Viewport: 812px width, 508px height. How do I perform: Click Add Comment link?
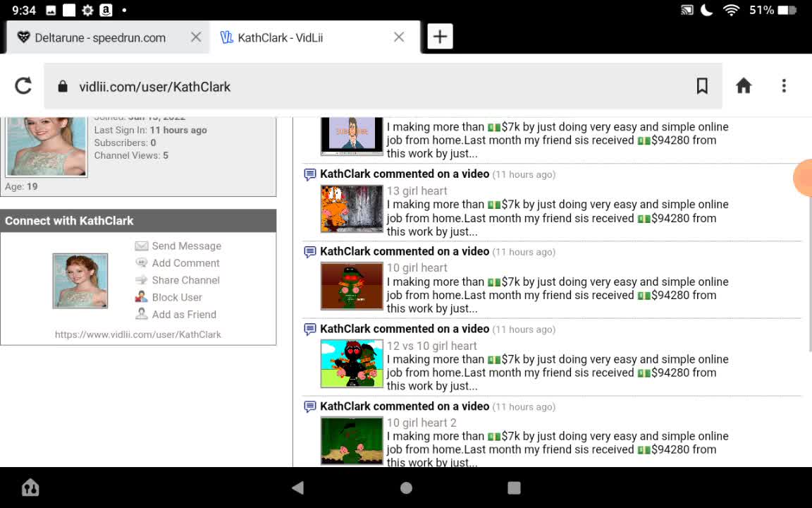click(x=185, y=262)
